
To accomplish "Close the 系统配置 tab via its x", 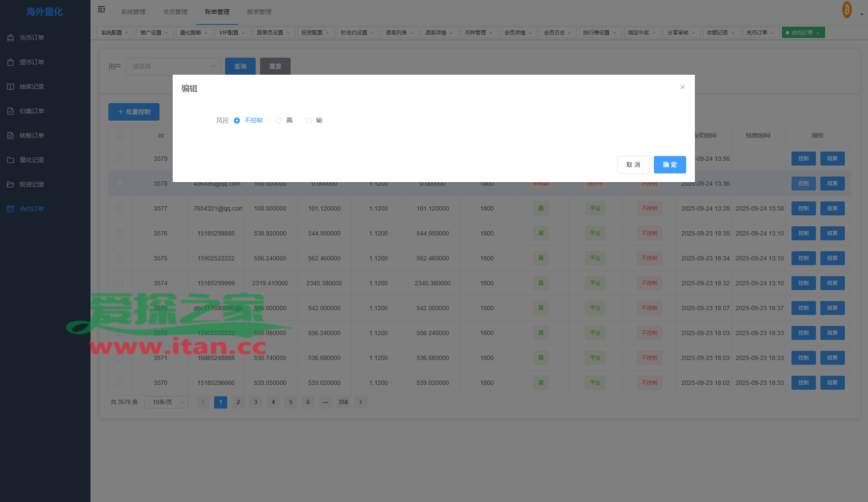I will tap(127, 33).
